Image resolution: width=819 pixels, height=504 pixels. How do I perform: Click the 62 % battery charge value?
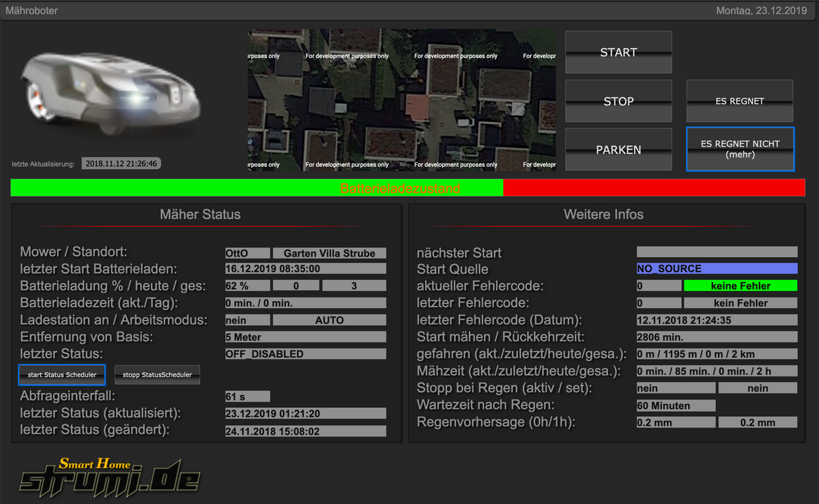coord(248,286)
